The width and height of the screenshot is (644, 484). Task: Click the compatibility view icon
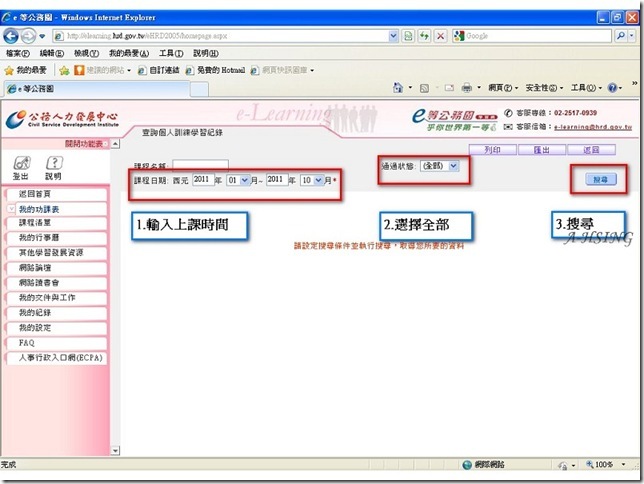click(x=408, y=36)
